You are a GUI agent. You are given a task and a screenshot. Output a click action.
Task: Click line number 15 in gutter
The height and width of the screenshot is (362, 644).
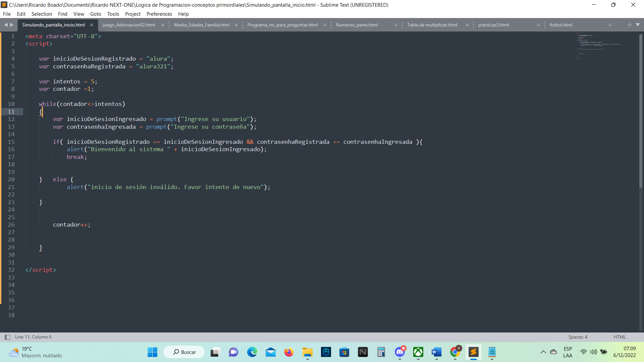coord(11,142)
